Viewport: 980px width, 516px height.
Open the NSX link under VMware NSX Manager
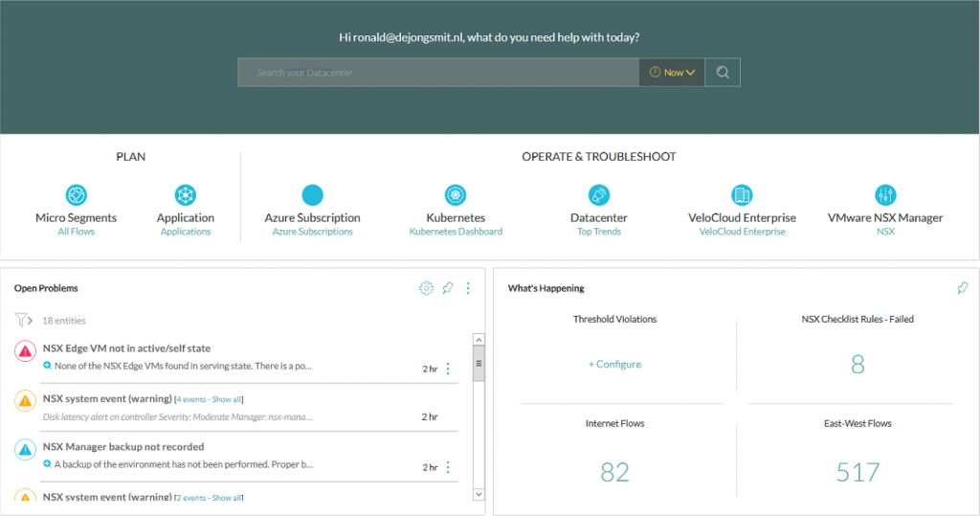pyautogui.click(x=885, y=232)
